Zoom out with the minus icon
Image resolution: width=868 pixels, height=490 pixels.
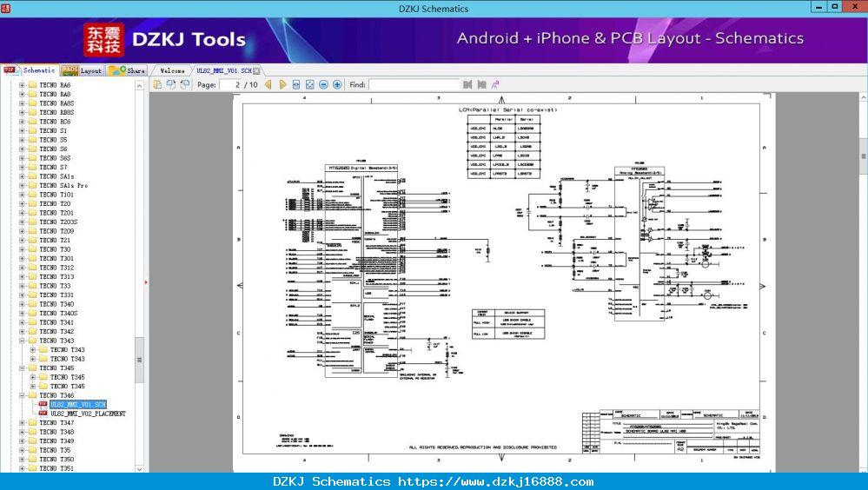[323, 84]
